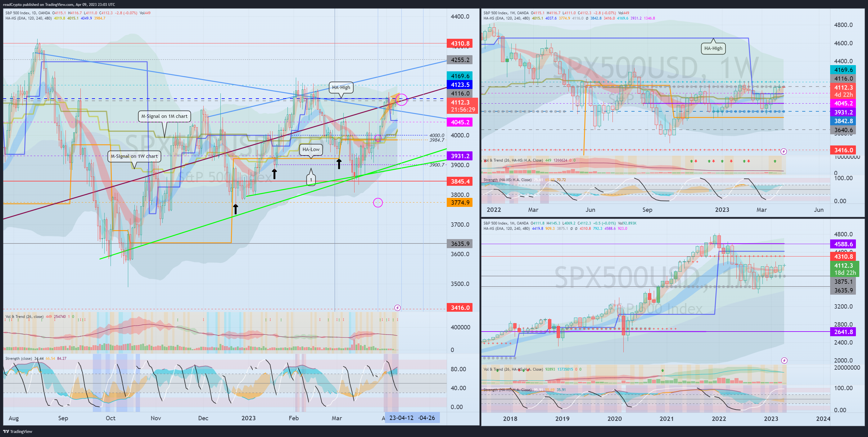Select the 'M-Signal on 1M chart' callout
The height and width of the screenshot is (437, 868).
(165, 116)
